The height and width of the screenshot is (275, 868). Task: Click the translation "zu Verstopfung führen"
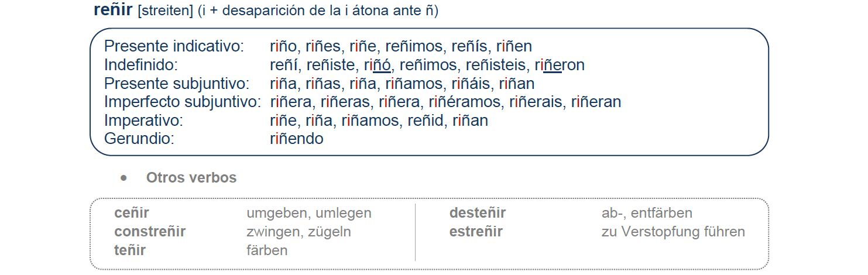click(x=673, y=232)
